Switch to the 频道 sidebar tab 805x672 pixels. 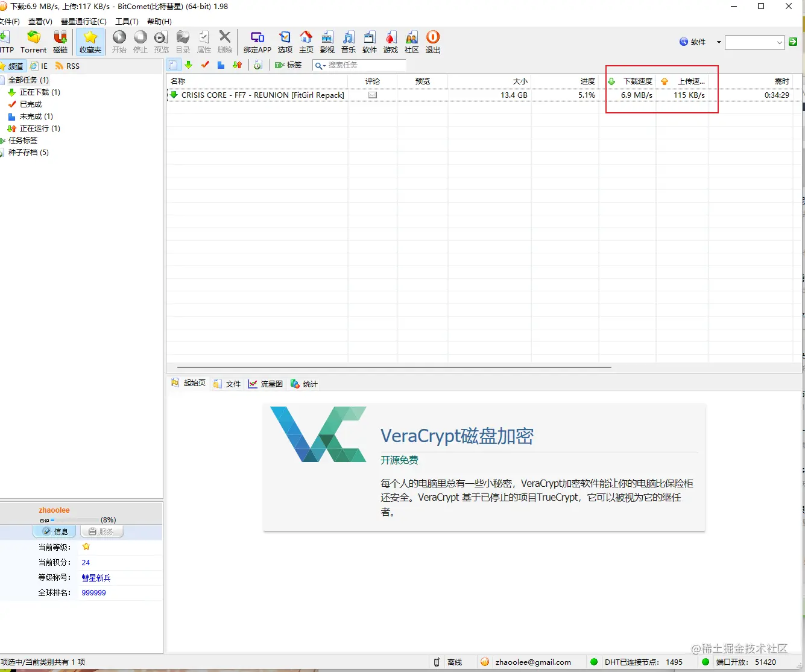(x=13, y=66)
